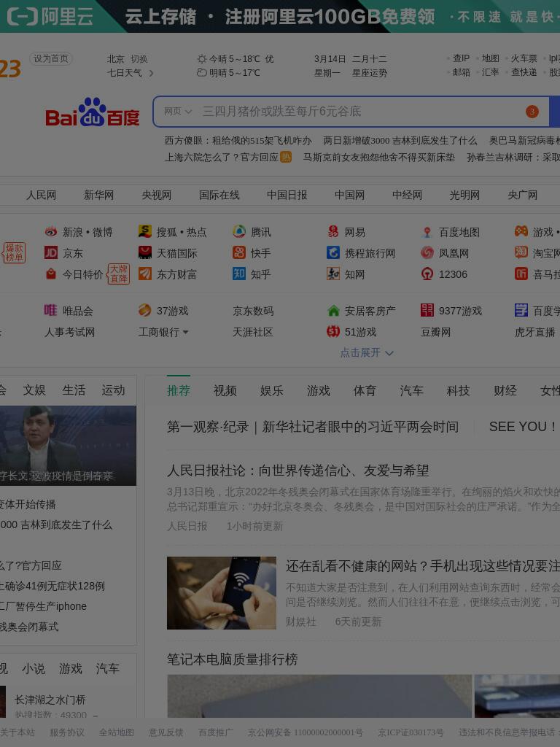Open the 娱乐 tab

(272, 391)
